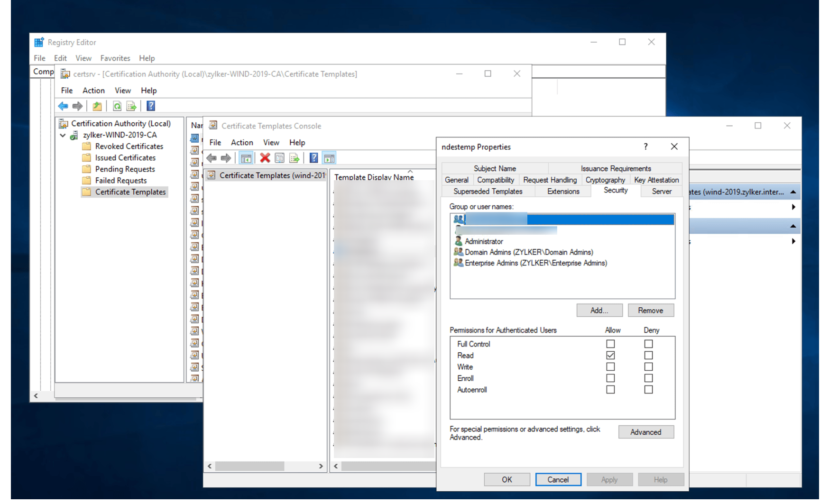Cancel the ndestemp Properties dialog
Screen dimensions: 829x504
click(558, 480)
